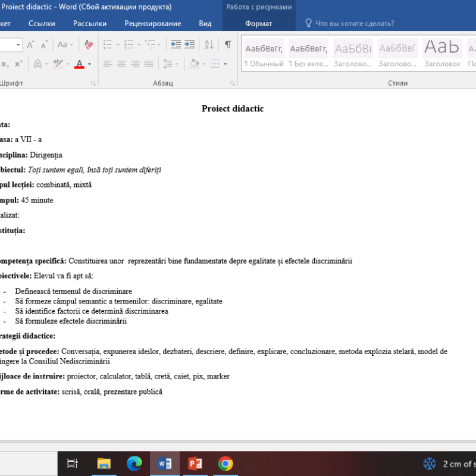Open the font color dropdown arrow
Image resolution: width=476 pixels, height=476 pixels.
(88, 62)
